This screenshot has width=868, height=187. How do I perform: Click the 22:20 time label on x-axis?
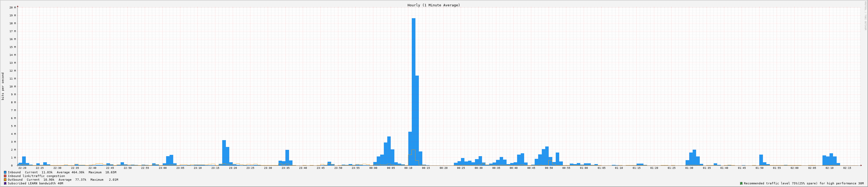pos(22,168)
